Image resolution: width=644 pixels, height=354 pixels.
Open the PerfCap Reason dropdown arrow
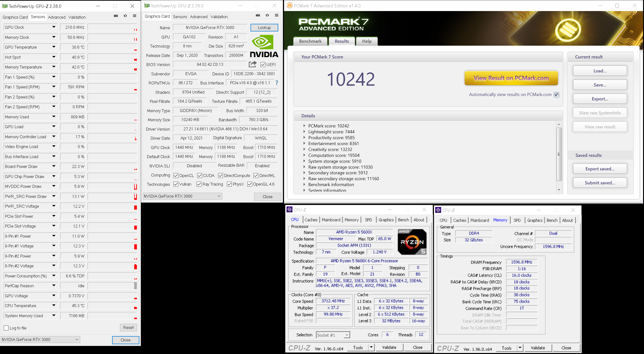click(54, 286)
